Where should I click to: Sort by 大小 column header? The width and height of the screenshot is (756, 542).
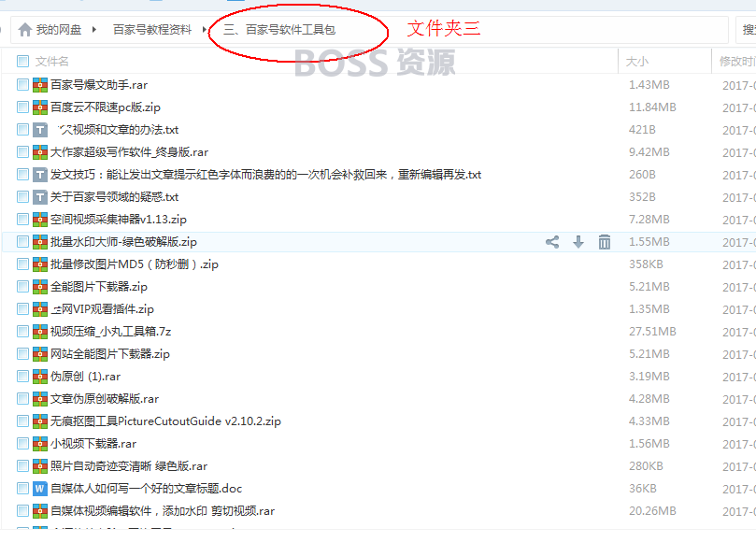click(x=637, y=62)
